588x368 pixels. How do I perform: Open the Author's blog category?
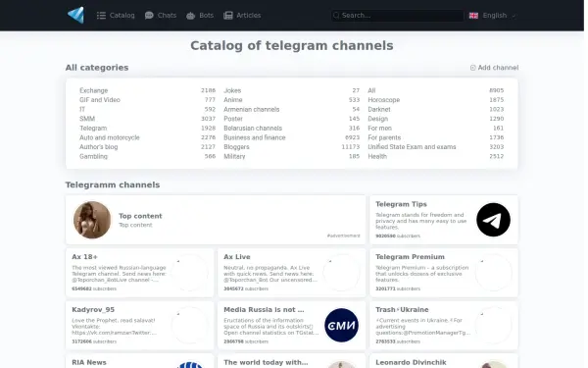coord(99,147)
